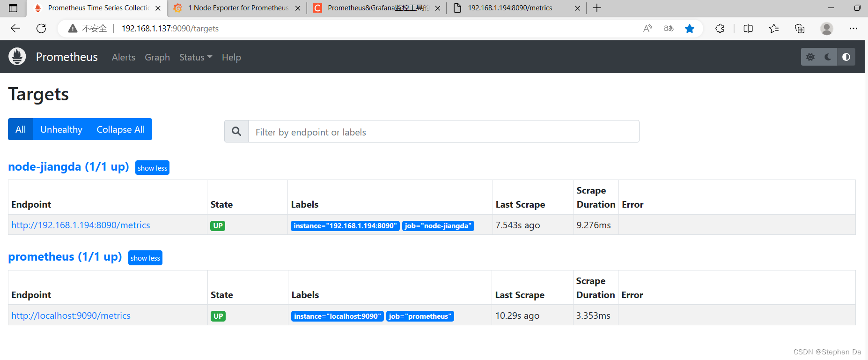
Task: Click the 7.543s ago last scrape value
Action: (x=518, y=225)
